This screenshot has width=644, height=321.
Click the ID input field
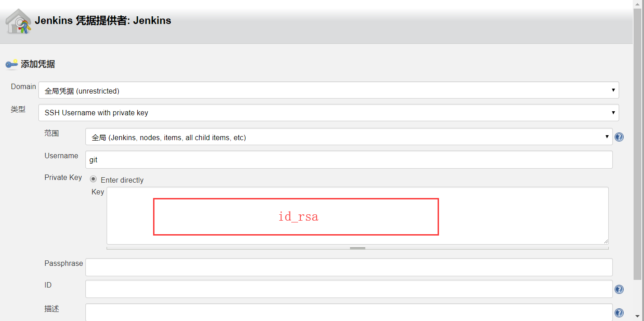349,289
